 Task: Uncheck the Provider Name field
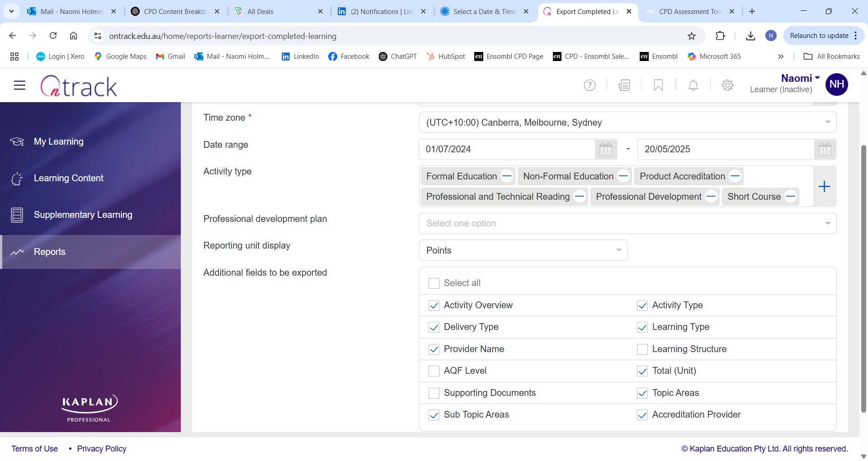[x=434, y=349]
